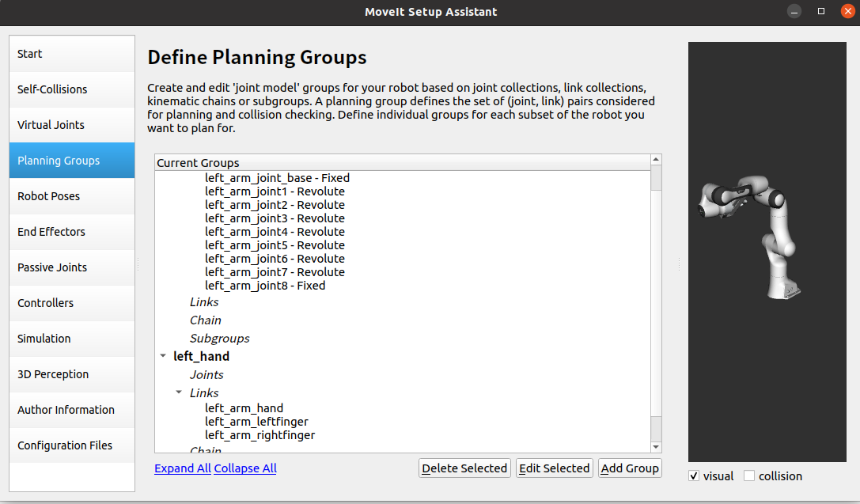
Task: Enable the collision checkbox
Action: pyautogui.click(x=748, y=476)
